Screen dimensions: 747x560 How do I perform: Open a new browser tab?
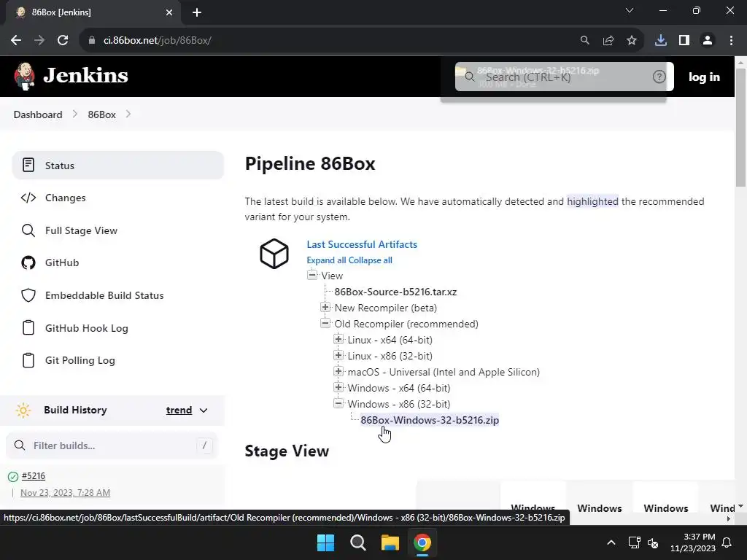click(x=197, y=12)
